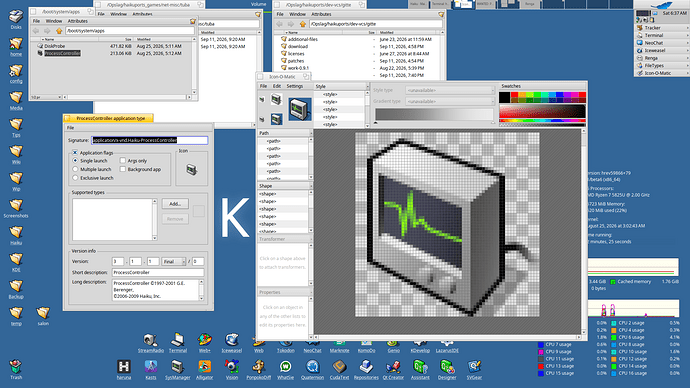Screen dimensions: 690x388
Task: Open the Disks desktop icon
Action: click(16, 18)
